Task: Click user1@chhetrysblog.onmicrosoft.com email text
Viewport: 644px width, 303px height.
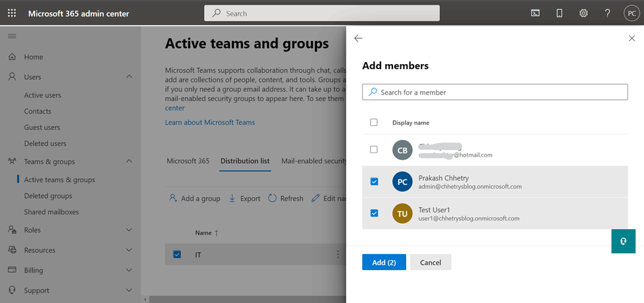Action: point(468,219)
